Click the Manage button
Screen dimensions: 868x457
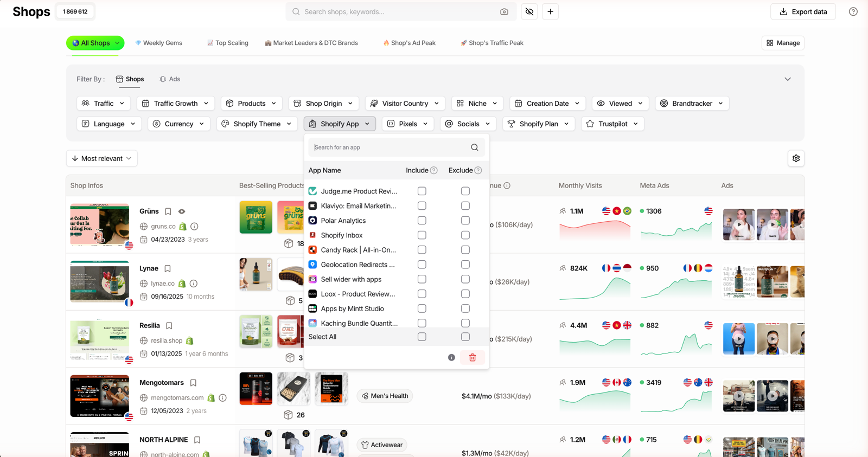[x=783, y=43]
